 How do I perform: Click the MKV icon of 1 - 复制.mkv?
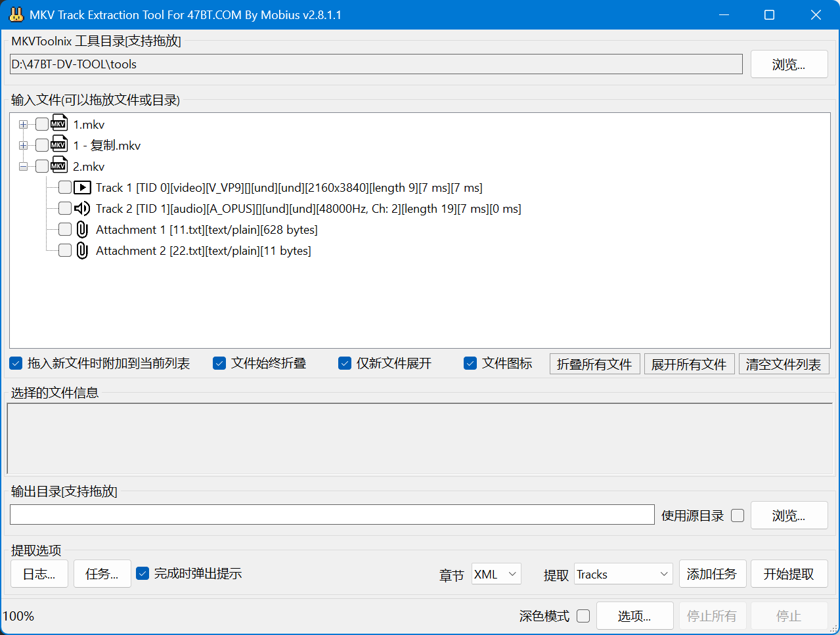[59, 145]
